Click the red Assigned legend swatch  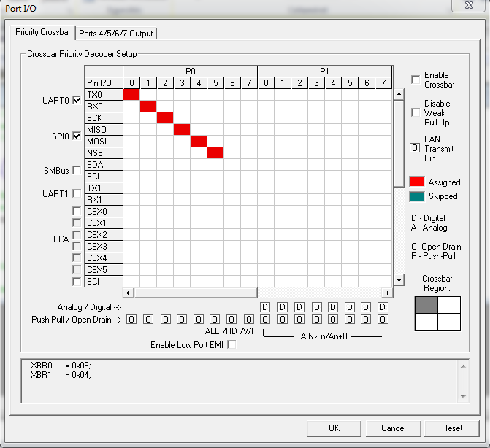tap(417, 182)
